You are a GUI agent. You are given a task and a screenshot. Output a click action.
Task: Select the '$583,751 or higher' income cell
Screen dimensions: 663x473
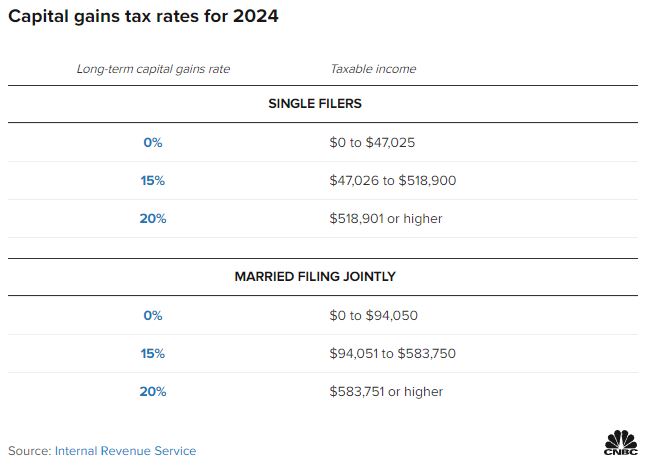point(386,392)
